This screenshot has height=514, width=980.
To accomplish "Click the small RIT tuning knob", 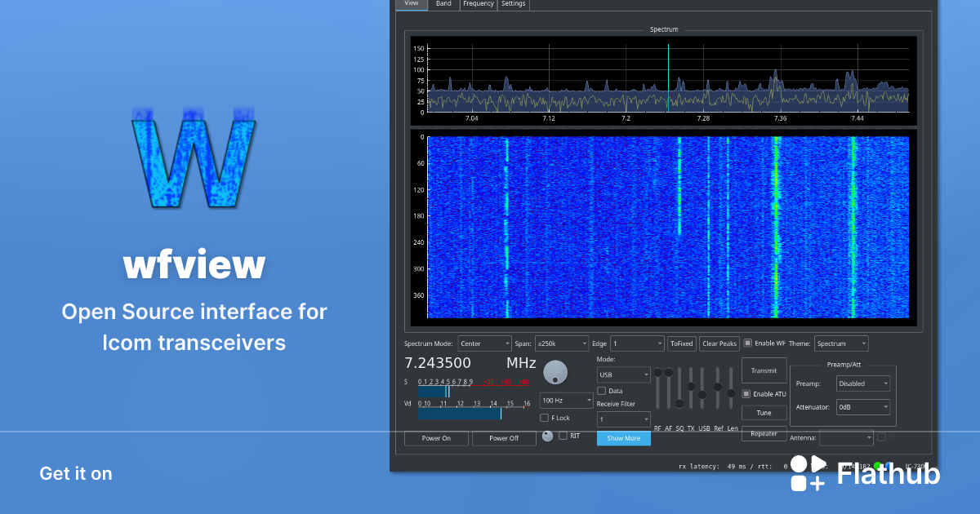I will (x=547, y=436).
